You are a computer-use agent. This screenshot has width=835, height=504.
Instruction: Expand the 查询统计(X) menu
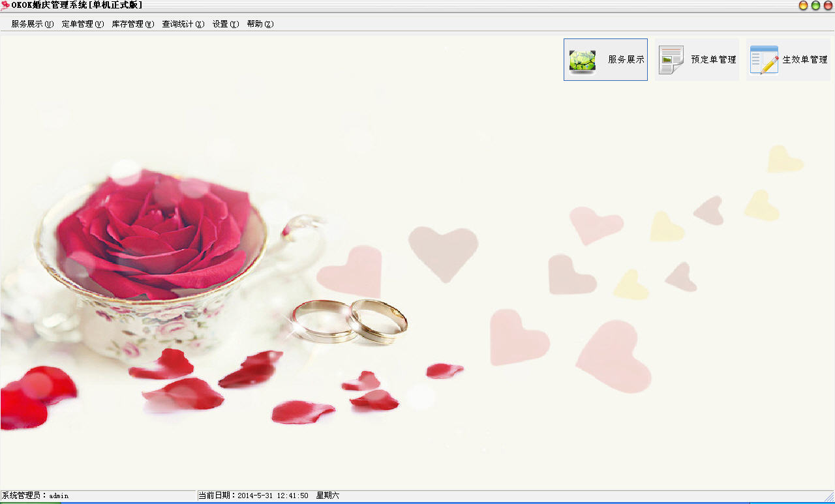[183, 24]
